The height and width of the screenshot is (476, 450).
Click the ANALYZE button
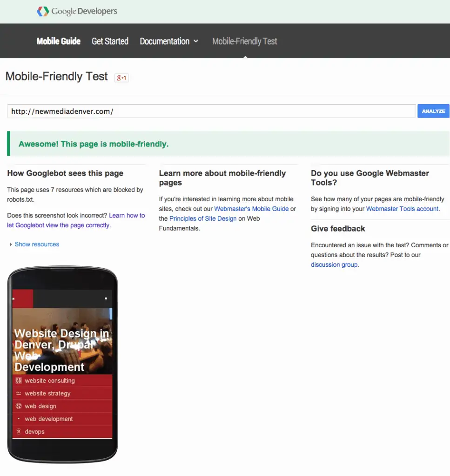[x=433, y=111]
